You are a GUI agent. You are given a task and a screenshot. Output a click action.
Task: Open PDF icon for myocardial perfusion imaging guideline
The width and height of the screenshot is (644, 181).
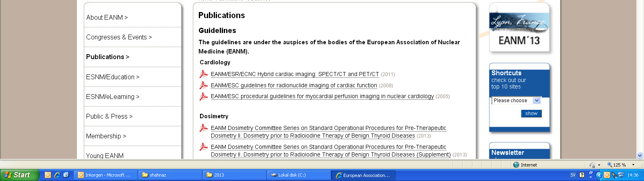click(x=204, y=96)
